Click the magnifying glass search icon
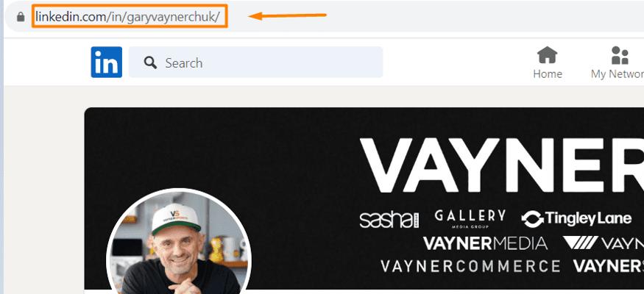The image size is (644, 294). pos(150,62)
